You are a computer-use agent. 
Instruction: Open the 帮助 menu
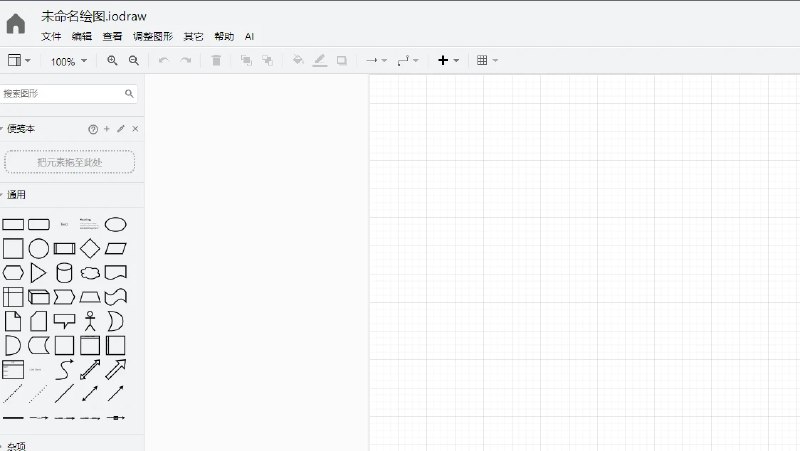(x=224, y=37)
